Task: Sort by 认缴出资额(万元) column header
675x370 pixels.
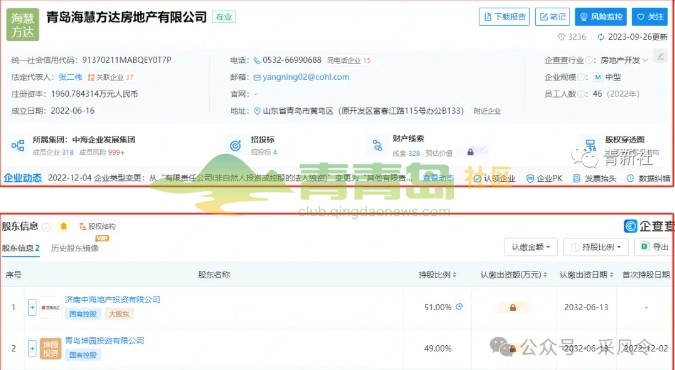Action: [514, 275]
